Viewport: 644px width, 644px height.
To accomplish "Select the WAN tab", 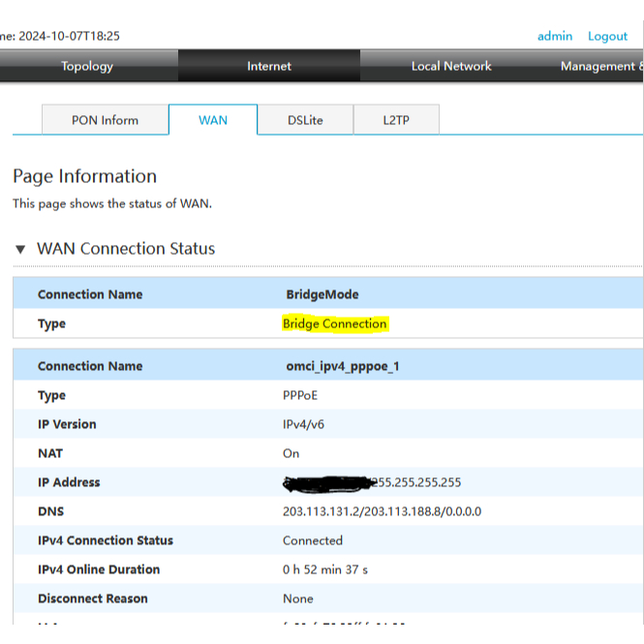I will [x=213, y=120].
